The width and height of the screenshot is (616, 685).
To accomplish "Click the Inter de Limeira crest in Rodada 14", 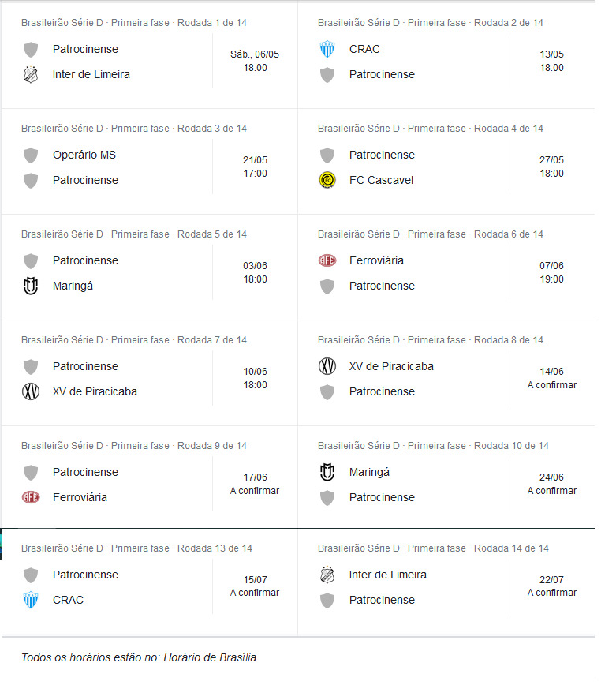I will pyautogui.click(x=327, y=575).
